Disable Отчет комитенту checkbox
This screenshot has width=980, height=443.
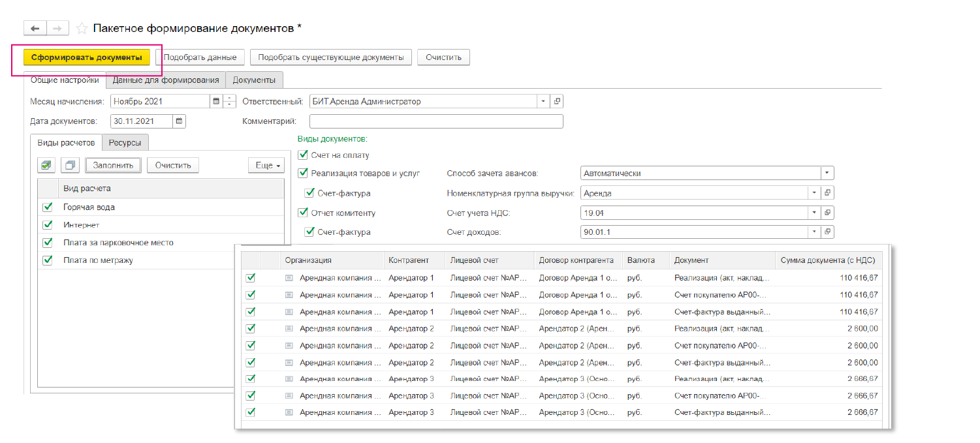[302, 213]
